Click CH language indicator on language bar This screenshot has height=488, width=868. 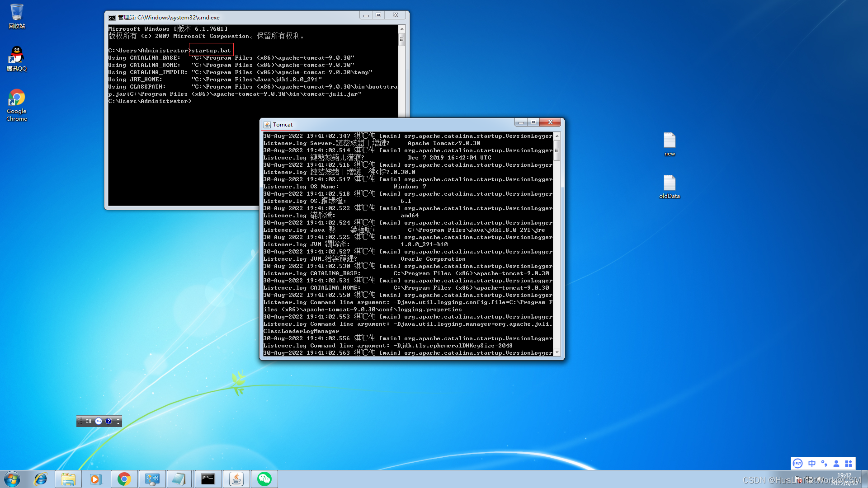pyautogui.click(x=89, y=421)
